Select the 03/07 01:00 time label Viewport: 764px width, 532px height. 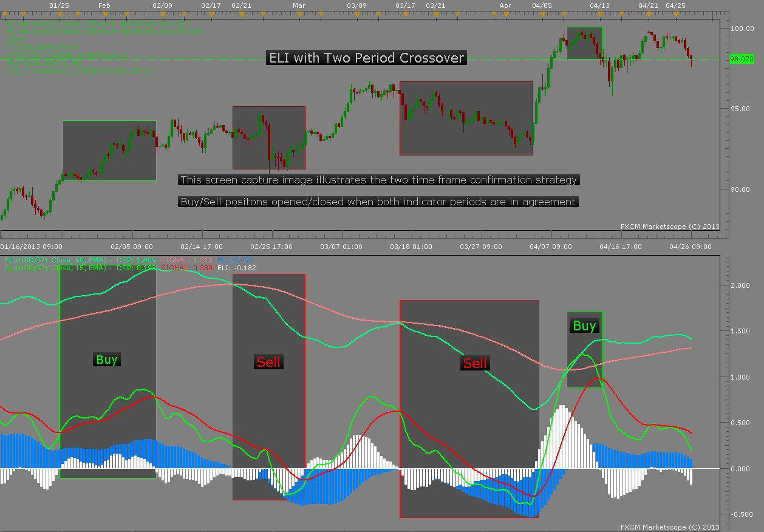341,247
